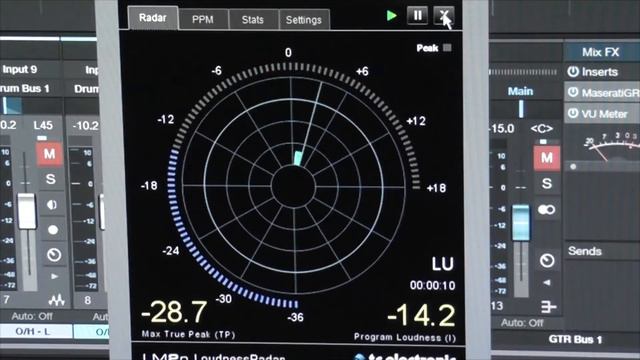Click the Inserts section label

600,72
